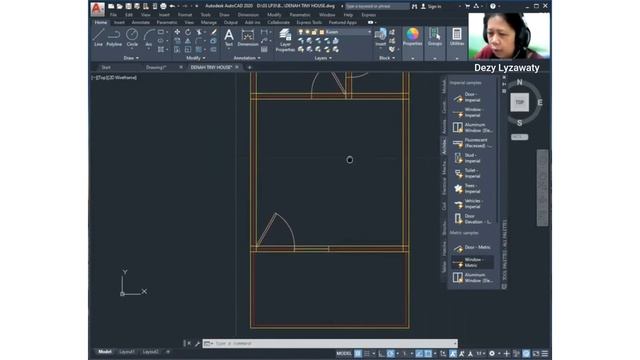Open the WCS coordinate system dropdown

click(x=519, y=137)
